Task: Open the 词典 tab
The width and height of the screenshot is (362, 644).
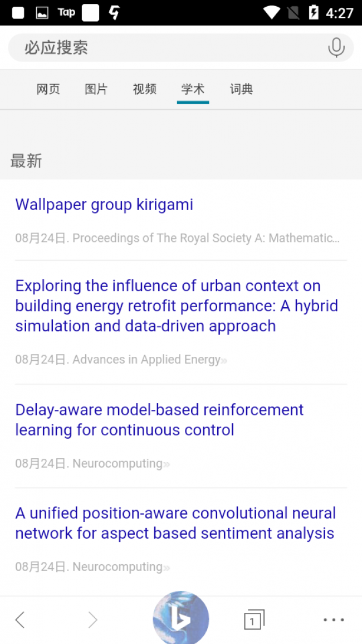Action: (x=241, y=89)
